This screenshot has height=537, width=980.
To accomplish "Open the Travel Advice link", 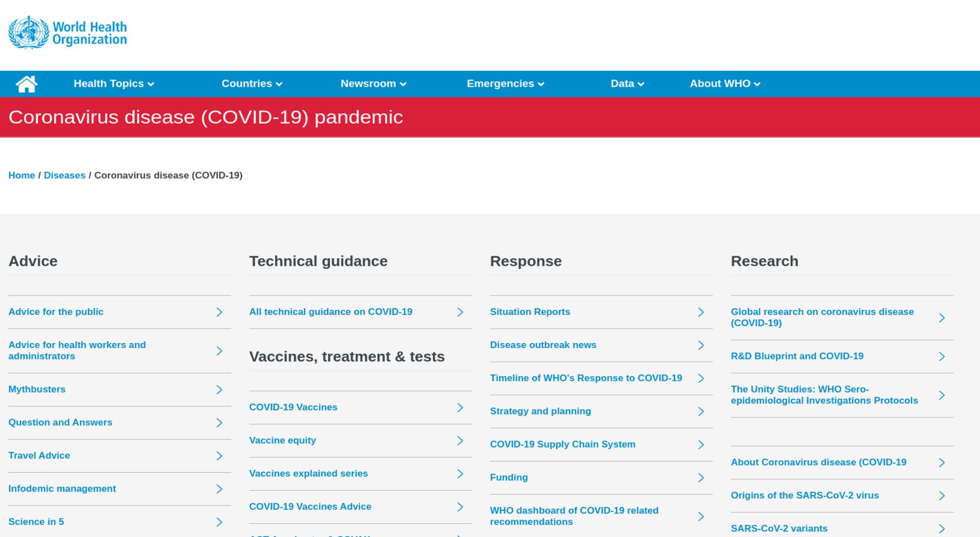I will (x=39, y=456).
